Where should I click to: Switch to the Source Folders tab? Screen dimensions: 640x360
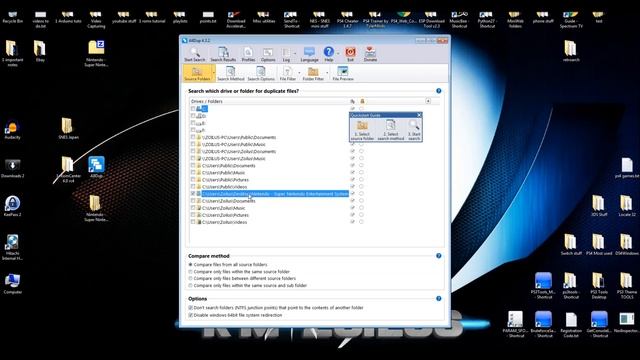coord(197,73)
